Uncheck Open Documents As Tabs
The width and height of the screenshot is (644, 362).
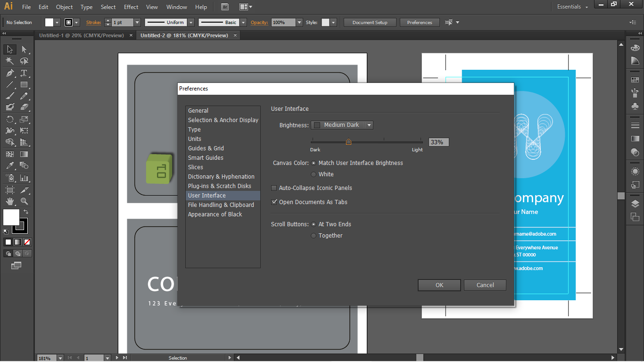click(x=274, y=202)
